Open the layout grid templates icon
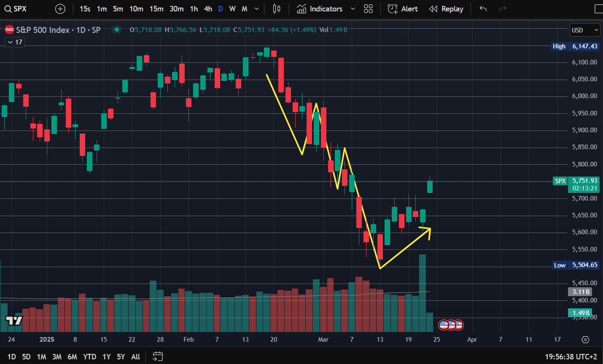 click(368, 9)
